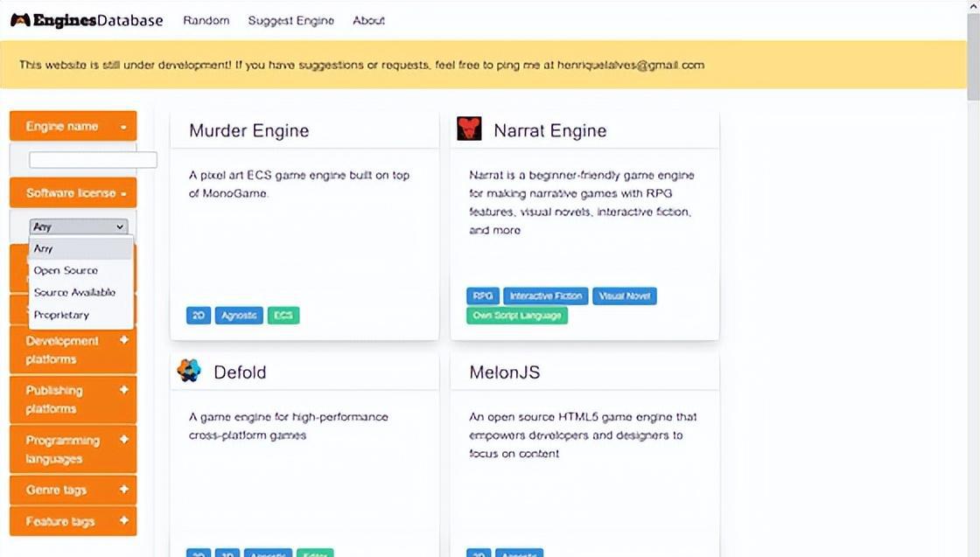Focus the engine name search field
Image resolution: width=980 pixels, height=557 pixels.
pyautogui.click(x=93, y=160)
